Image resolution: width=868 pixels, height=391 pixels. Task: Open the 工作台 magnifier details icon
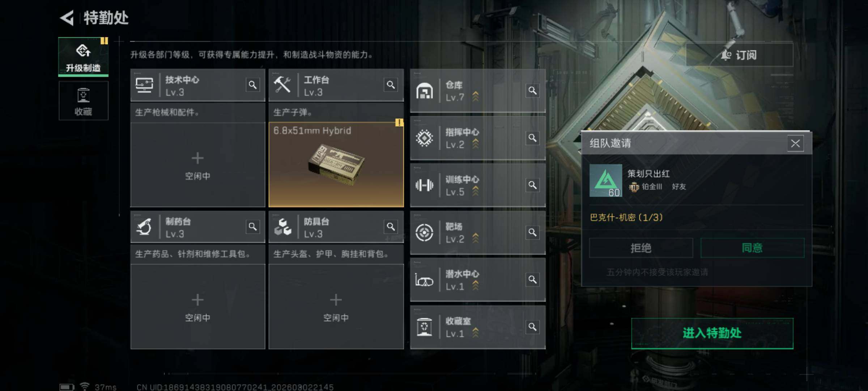(391, 85)
